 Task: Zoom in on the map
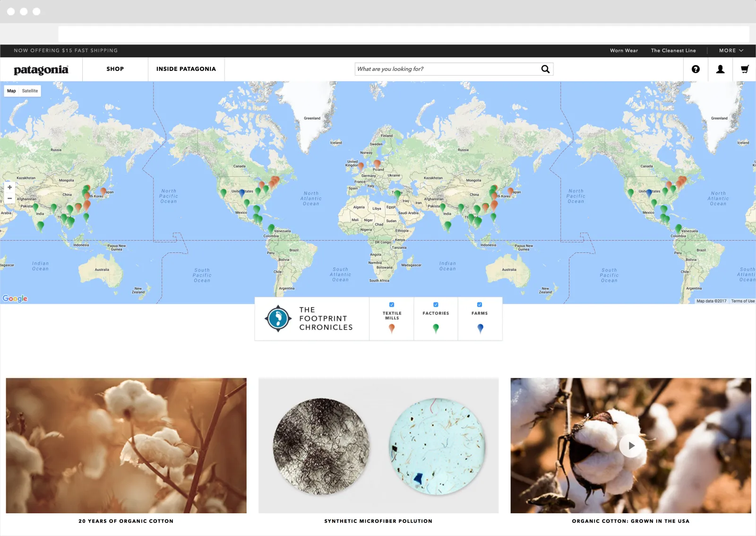click(9, 187)
